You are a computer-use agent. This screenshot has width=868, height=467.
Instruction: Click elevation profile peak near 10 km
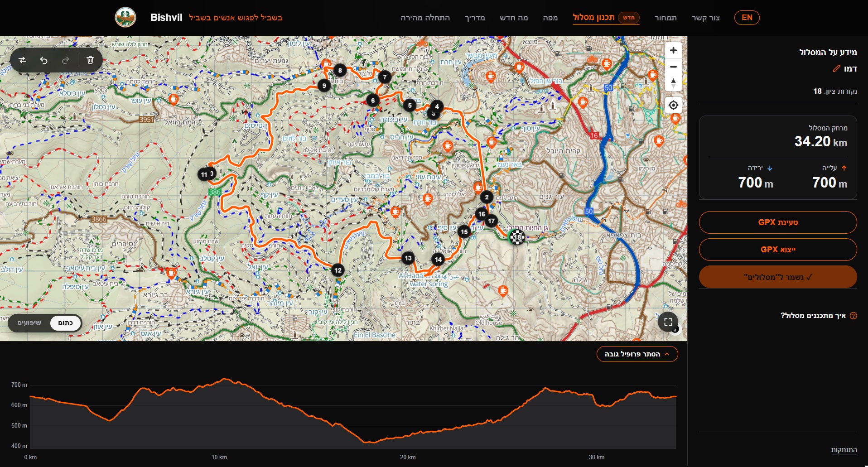point(225,379)
